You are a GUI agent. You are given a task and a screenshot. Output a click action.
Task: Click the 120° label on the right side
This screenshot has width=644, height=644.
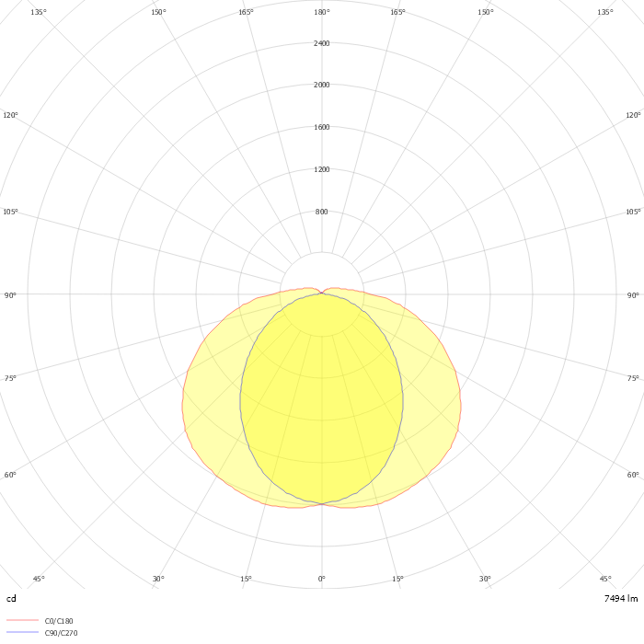633,115
